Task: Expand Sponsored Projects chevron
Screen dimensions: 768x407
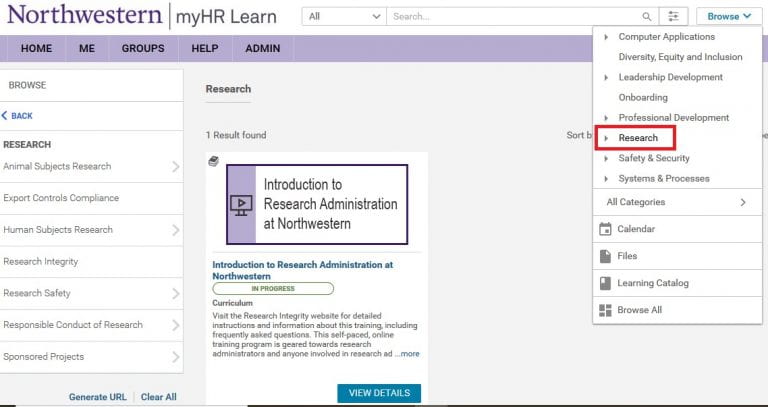Action: 176,357
